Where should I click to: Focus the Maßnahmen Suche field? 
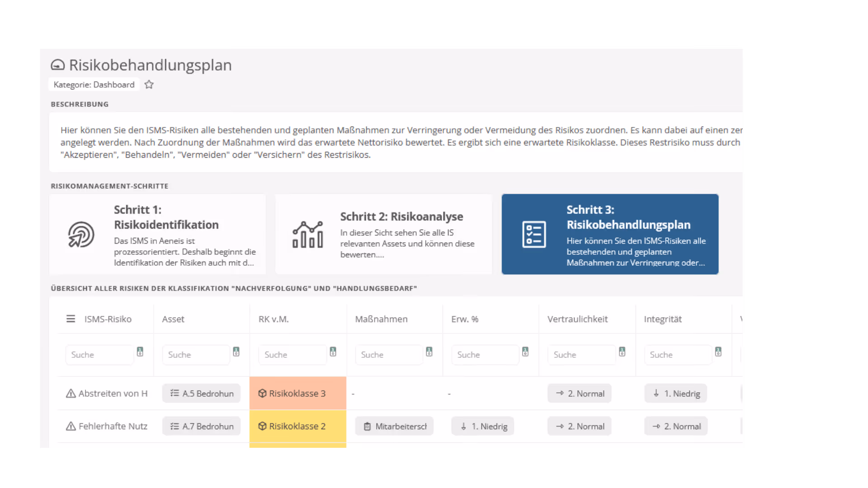389,355
